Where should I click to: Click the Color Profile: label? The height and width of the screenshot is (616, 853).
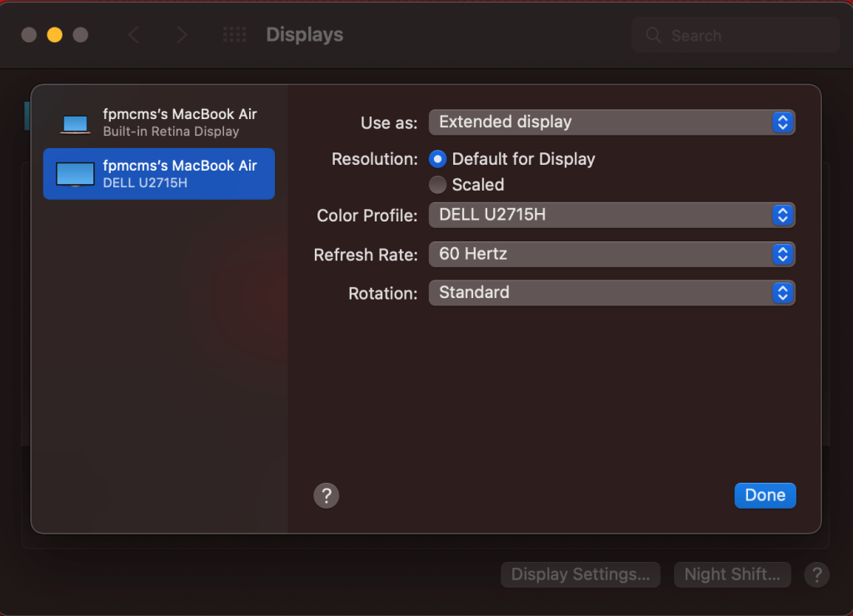click(367, 216)
